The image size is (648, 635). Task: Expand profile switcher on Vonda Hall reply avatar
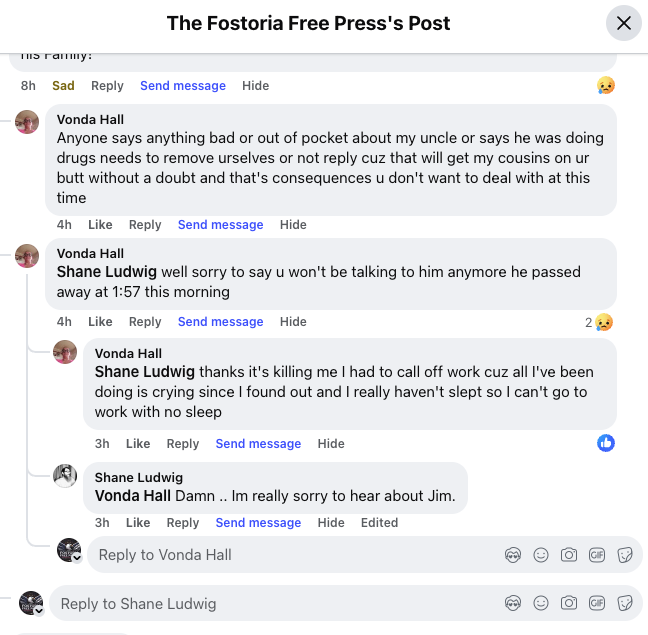point(77,558)
